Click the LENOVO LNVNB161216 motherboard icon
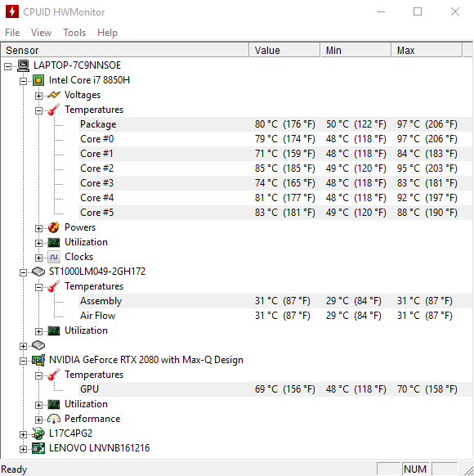Viewport: 474px width, 476px height. [x=38, y=449]
